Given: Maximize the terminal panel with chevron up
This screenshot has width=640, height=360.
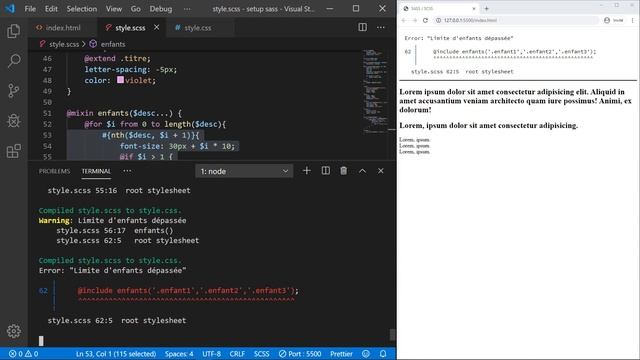Looking at the screenshot, I should coord(362,171).
